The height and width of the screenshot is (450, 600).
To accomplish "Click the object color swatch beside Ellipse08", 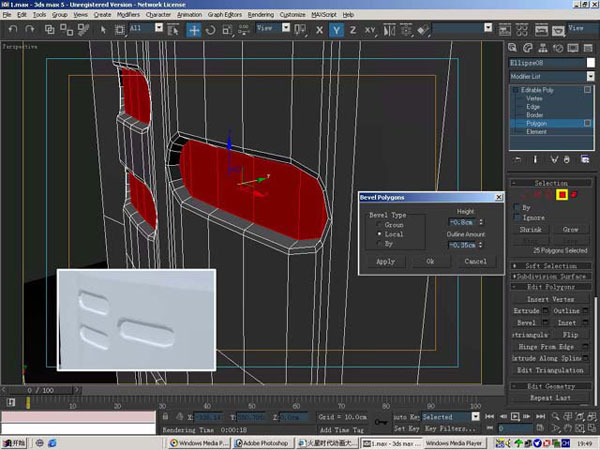I will pyautogui.click(x=590, y=62).
